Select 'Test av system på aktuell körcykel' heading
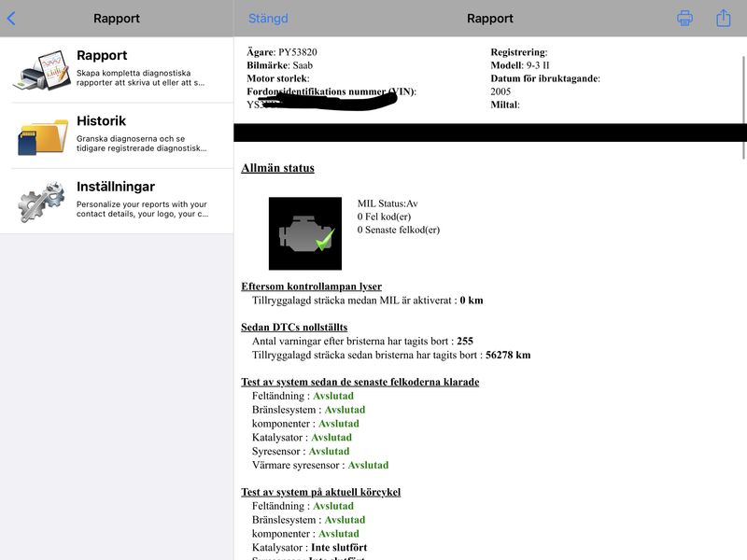This screenshot has width=747, height=560. coord(320,492)
